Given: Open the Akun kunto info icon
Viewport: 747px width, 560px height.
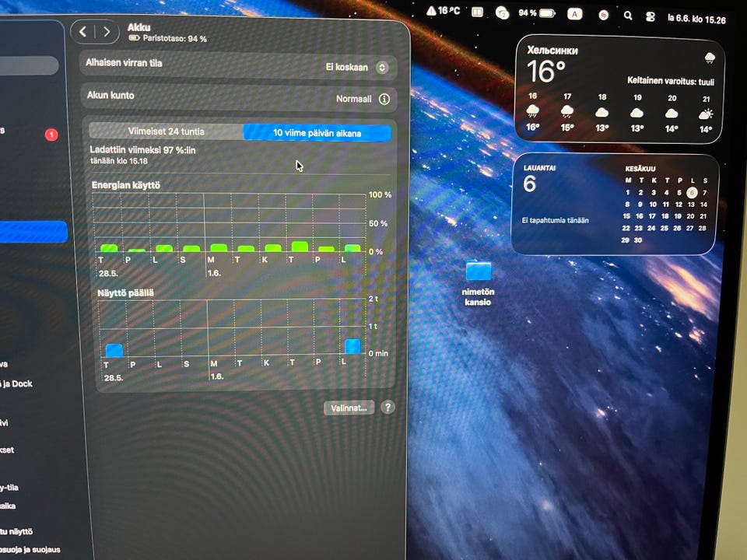Looking at the screenshot, I should point(384,99).
